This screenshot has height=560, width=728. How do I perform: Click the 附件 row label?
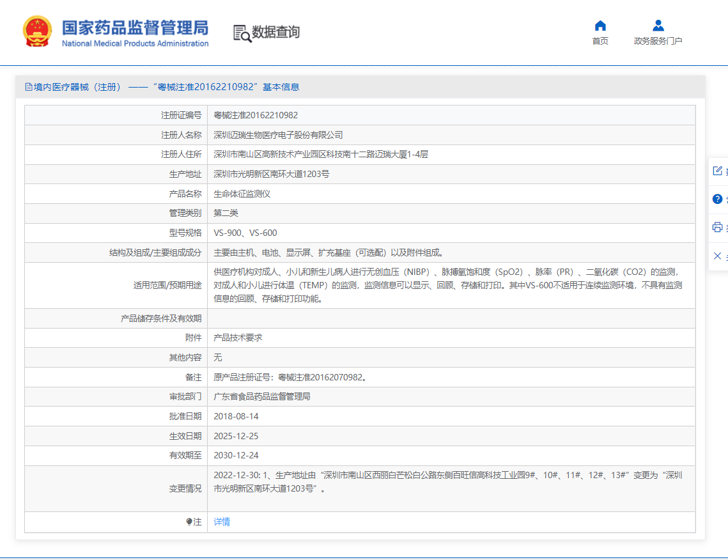tap(194, 338)
